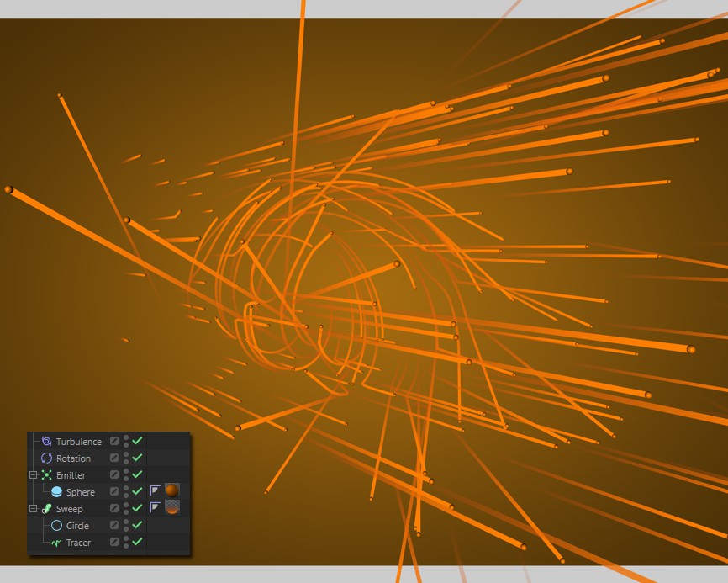Toggle render visibility dot for Sphere
Image resolution: width=728 pixels, height=583 pixels.
pyautogui.click(x=126, y=496)
